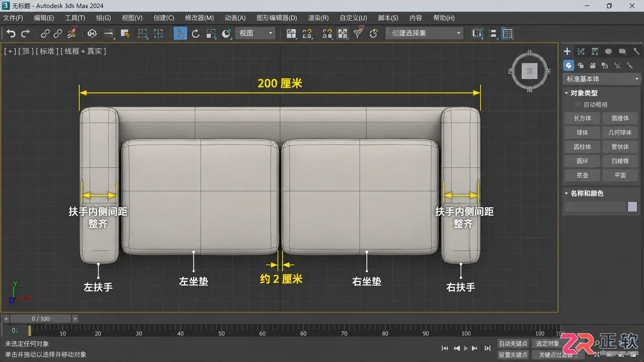Switch to the Modify command panel tab
The image size is (644, 362).
pyautogui.click(x=581, y=51)
